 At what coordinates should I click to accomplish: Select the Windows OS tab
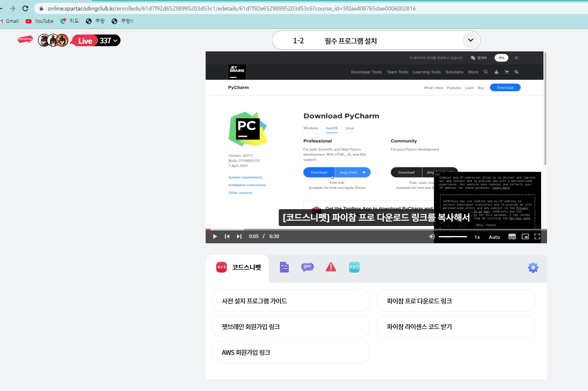click(310, 128)
